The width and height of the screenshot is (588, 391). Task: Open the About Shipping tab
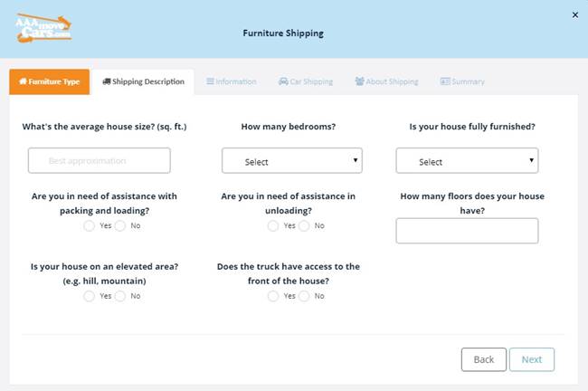pos(386,81)
